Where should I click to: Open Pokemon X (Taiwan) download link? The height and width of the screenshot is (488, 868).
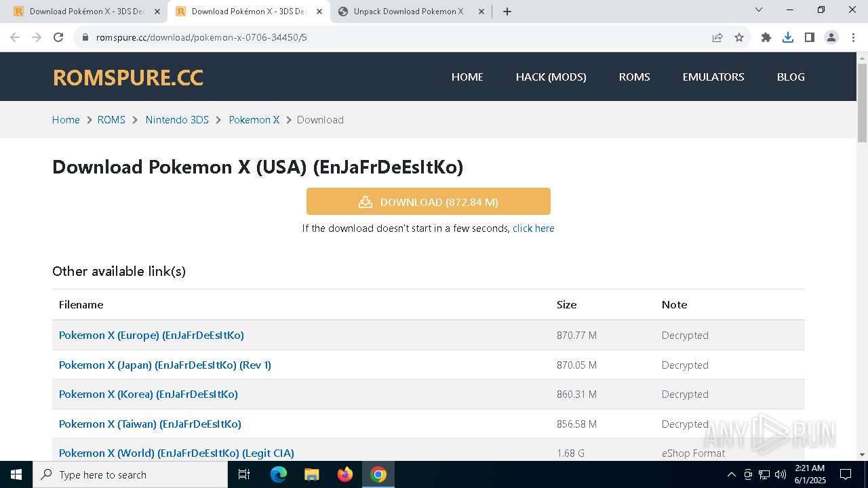[150, 424]
